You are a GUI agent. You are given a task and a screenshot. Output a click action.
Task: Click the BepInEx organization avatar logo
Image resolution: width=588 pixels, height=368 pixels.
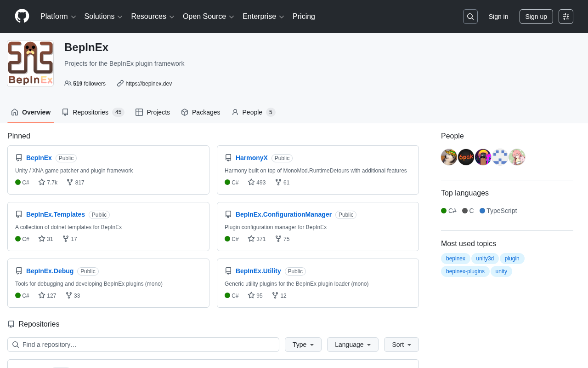pyautogui.click(x=30, y=63)
